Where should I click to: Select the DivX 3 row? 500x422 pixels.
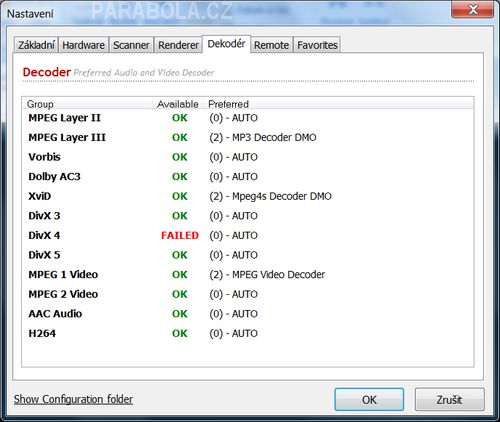click(248, 216)
